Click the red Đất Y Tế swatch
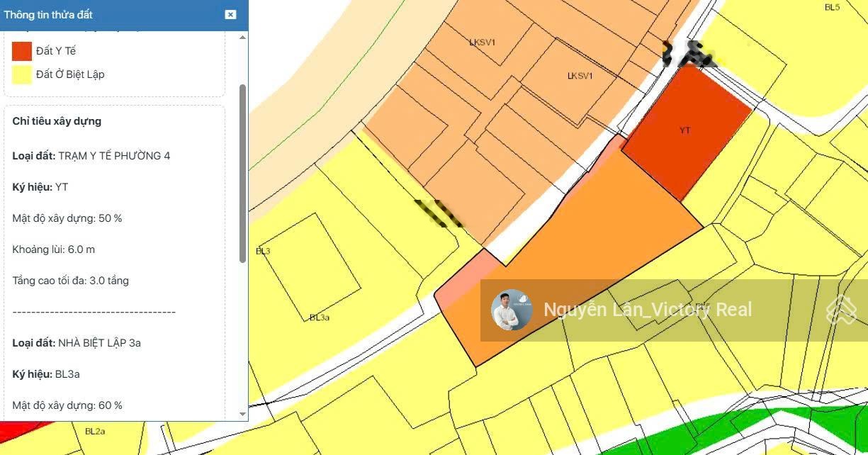 [22, 51]
